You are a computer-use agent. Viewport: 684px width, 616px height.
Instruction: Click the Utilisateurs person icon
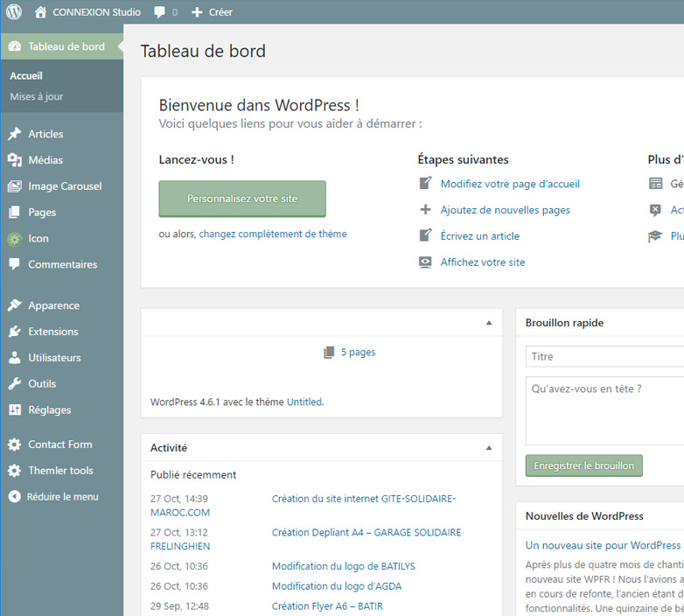(x=14, y=358)
